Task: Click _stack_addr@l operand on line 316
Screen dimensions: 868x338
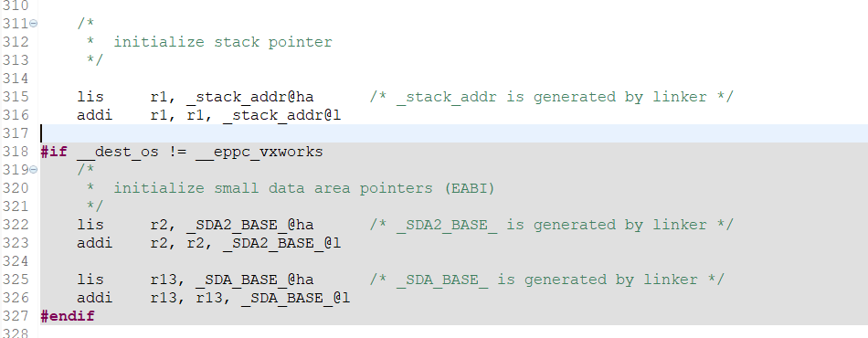Action: point(281,115)
